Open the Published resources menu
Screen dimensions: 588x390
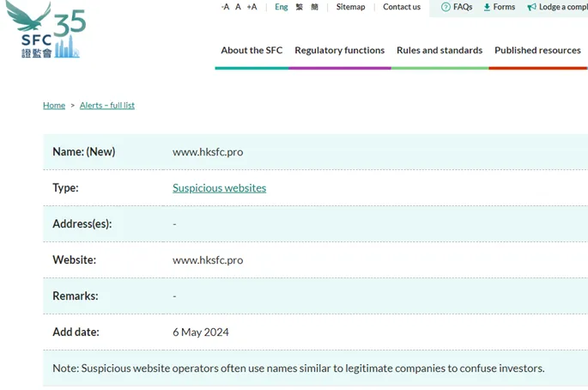[537, 51]
